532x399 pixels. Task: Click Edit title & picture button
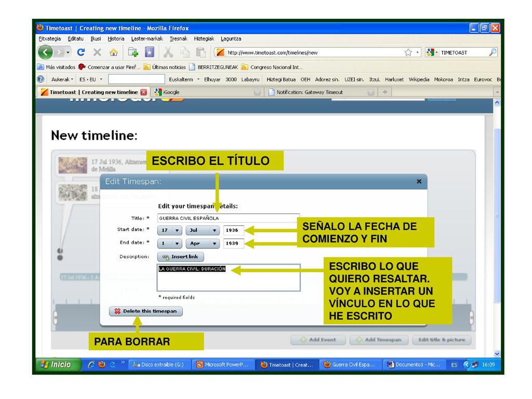coord(442,340)
